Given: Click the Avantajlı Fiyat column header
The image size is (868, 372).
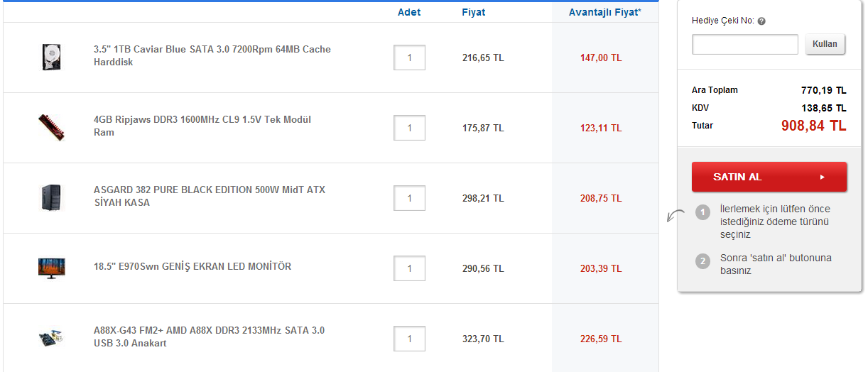Looking at the screenshot, I should [604, 12].
